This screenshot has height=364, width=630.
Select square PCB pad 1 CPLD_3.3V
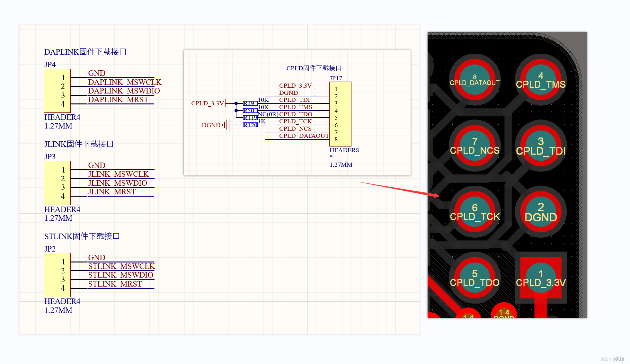pos(541,278)
